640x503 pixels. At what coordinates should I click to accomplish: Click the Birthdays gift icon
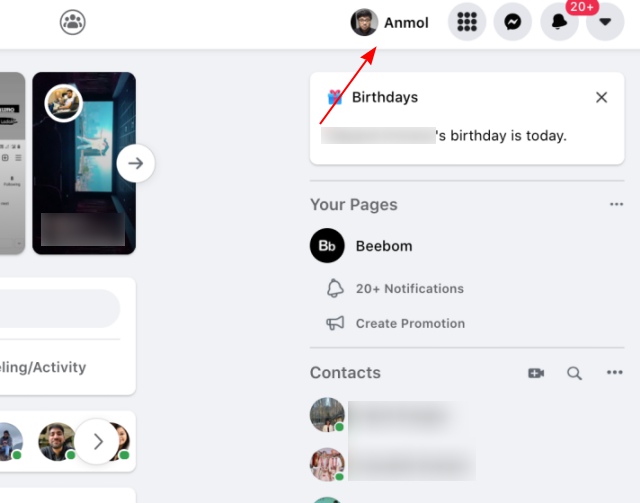[335, 97]
